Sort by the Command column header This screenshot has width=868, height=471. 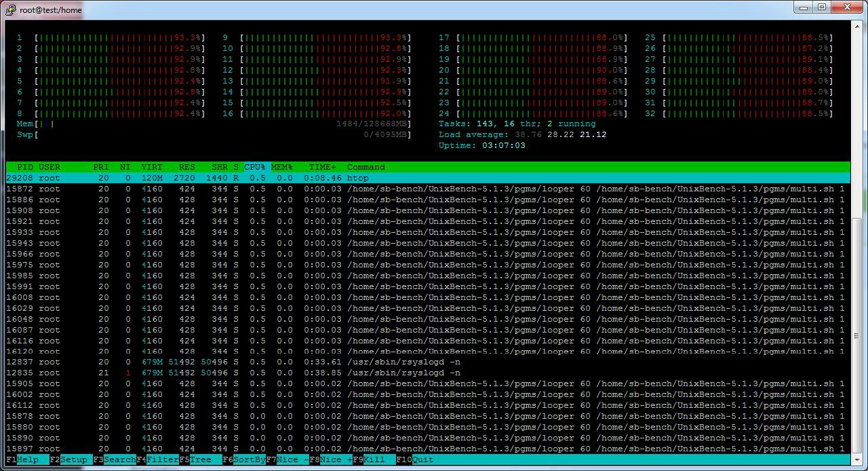click(366, 167)
